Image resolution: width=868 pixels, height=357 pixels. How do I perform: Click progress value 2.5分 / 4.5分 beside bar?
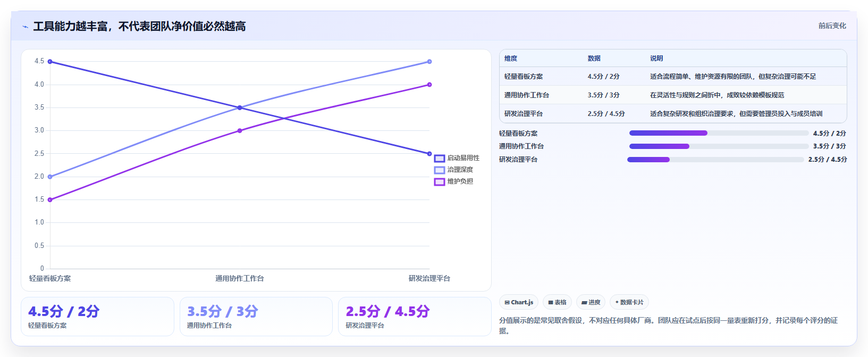click(x=828, y=160)
